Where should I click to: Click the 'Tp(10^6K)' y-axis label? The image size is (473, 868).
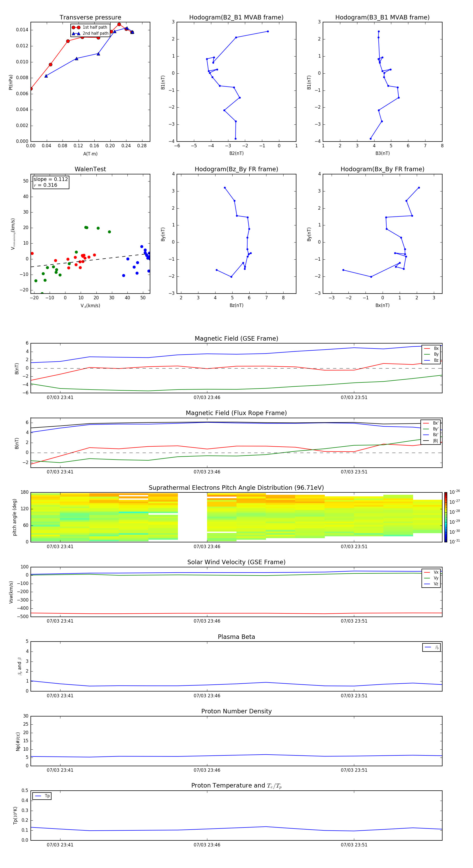[x=15, y=815]
